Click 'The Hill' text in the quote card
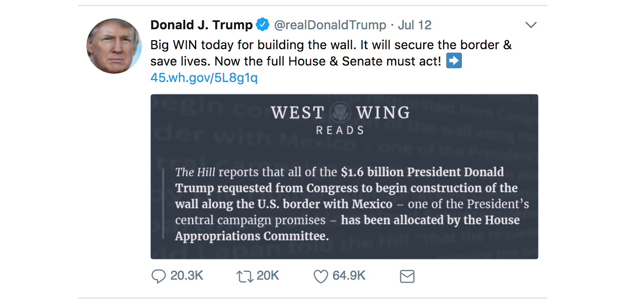 click(x=195, y=172)
